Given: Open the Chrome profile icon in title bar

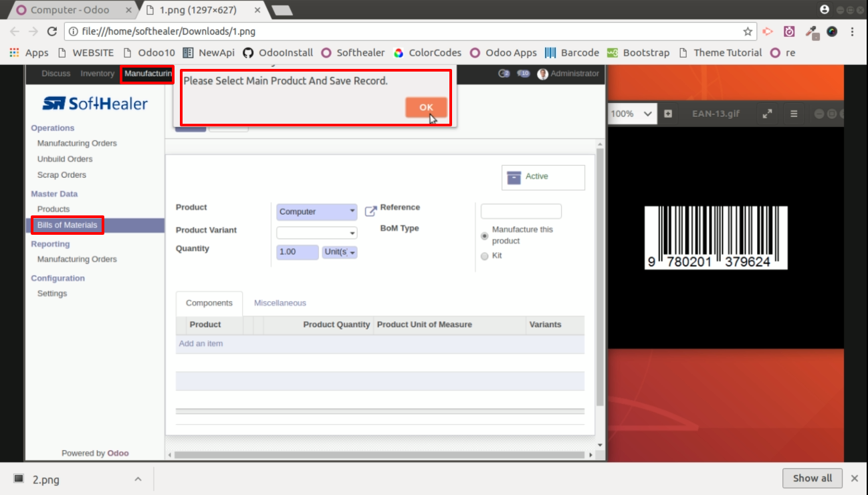Looking at the screenshot, I should tap(824, 9).
